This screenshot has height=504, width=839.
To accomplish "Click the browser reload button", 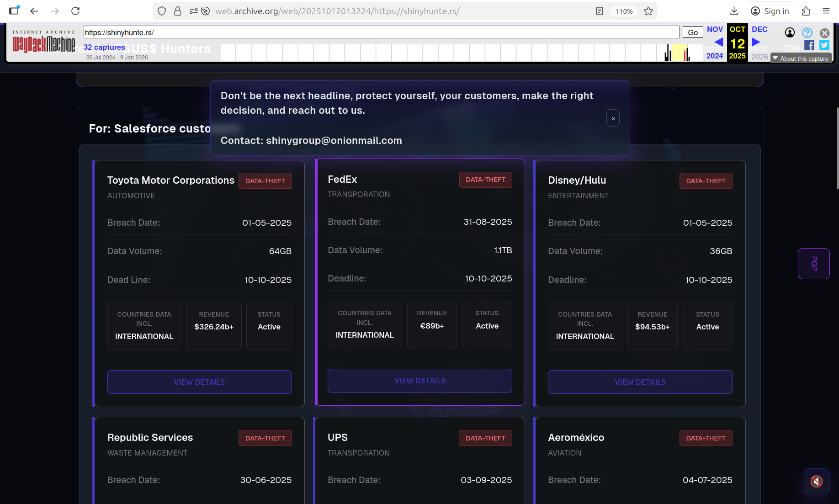I will click(x=75, y=11).
